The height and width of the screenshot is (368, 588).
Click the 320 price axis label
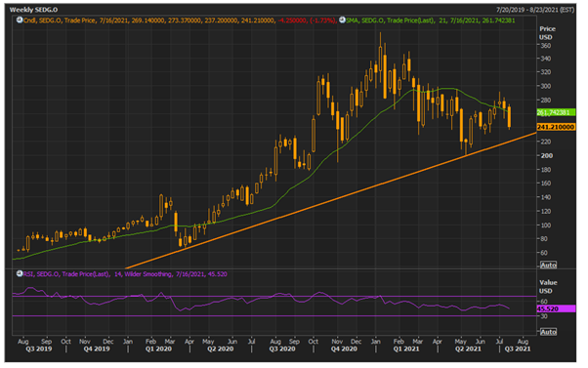545,72
